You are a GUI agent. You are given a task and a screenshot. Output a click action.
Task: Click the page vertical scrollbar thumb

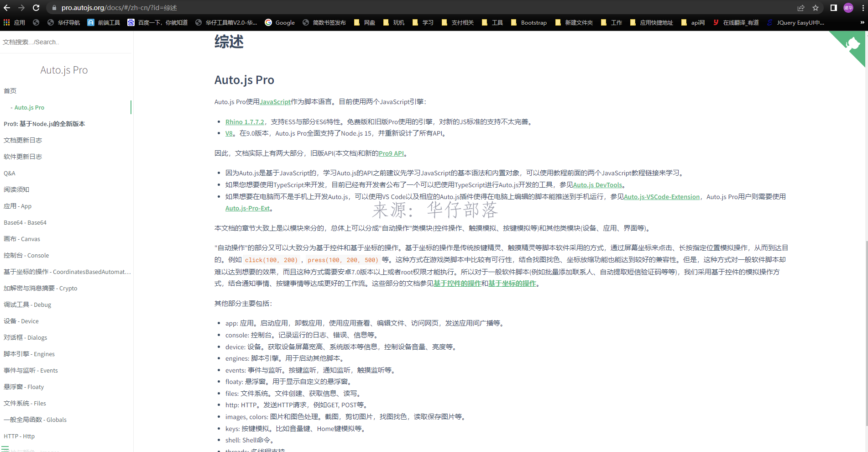coord(866,333)
